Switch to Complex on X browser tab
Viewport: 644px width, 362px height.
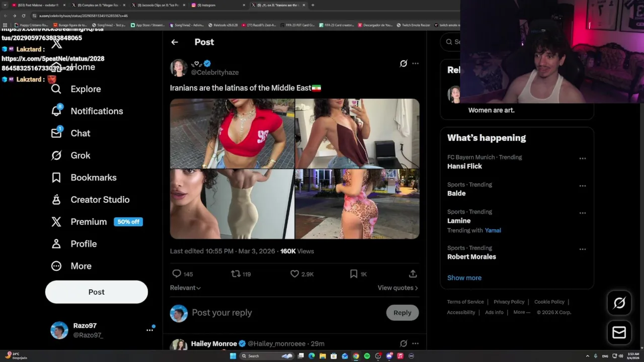[x=98, y=5]
